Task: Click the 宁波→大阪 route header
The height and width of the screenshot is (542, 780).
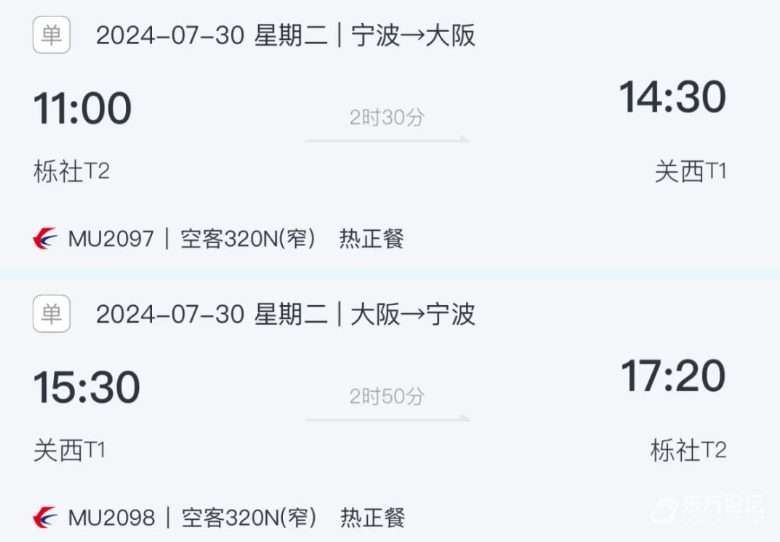Action: (413, 35)
